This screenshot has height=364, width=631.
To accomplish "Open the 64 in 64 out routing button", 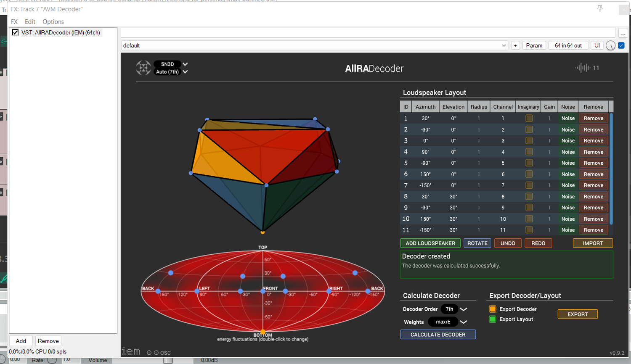I will 568,45.
